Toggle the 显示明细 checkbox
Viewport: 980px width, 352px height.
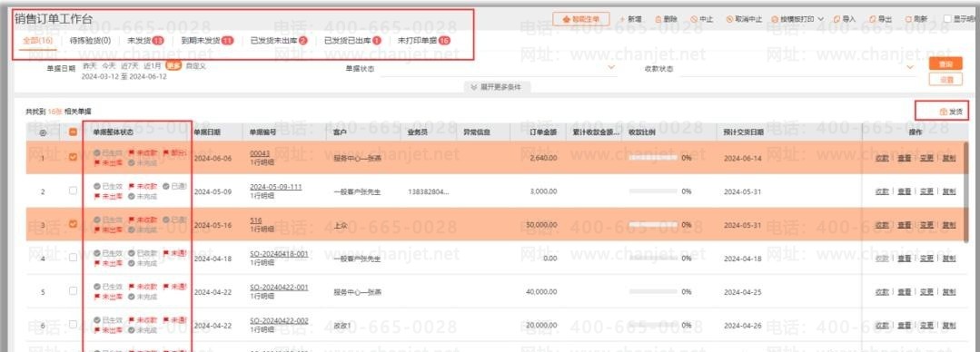(947, 19)
